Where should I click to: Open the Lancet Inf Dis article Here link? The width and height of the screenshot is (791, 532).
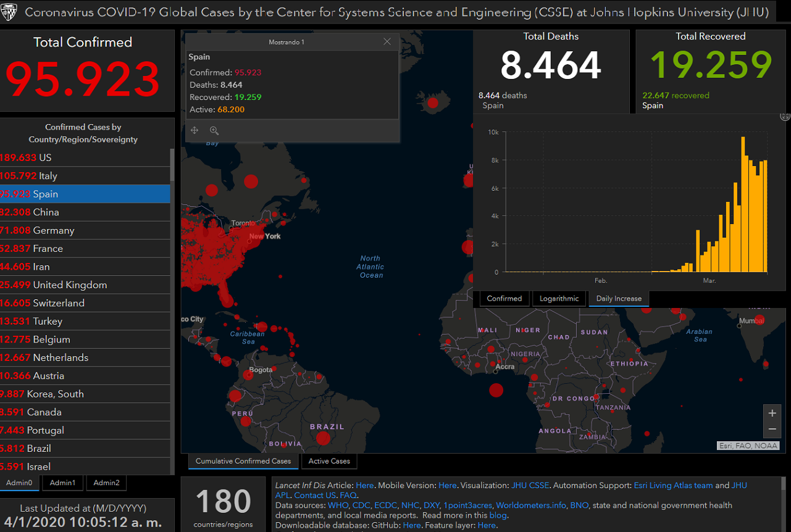(365, 486)
